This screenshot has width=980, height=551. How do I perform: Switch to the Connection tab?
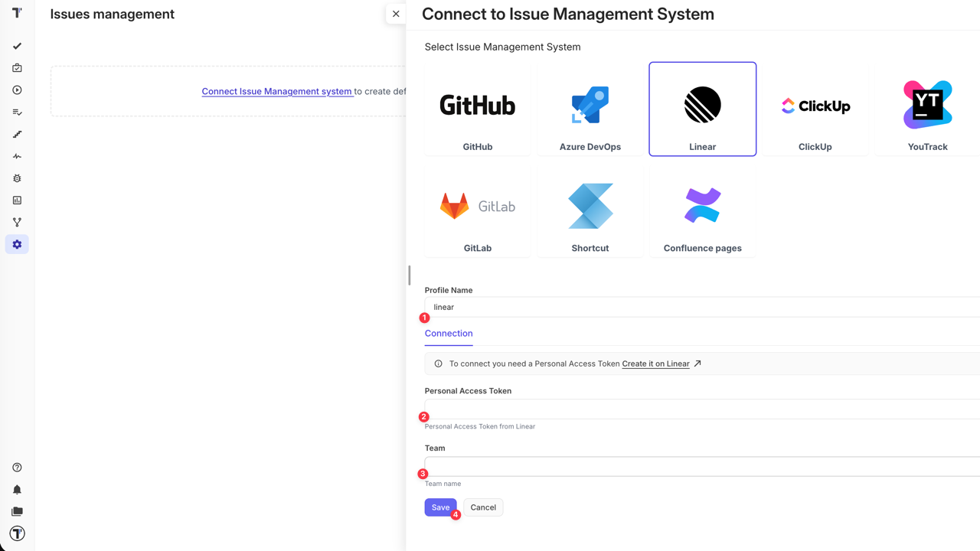[449, 334]
